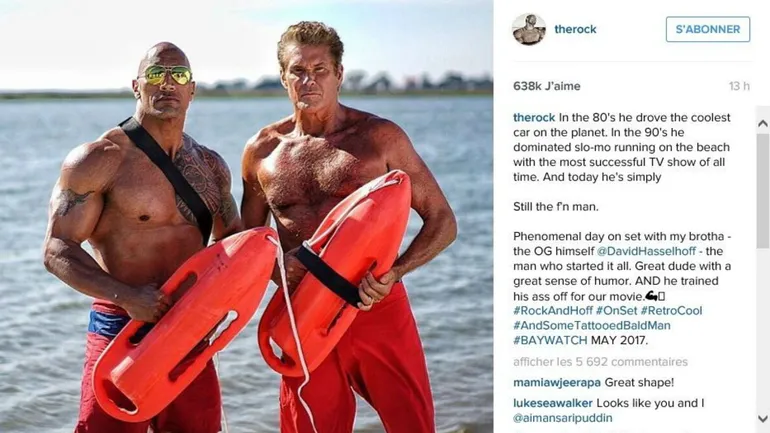Open the @DavidHasselhoff mention link
The height and width of the screenshot is (433, 770).
click(x=646, y=251)
